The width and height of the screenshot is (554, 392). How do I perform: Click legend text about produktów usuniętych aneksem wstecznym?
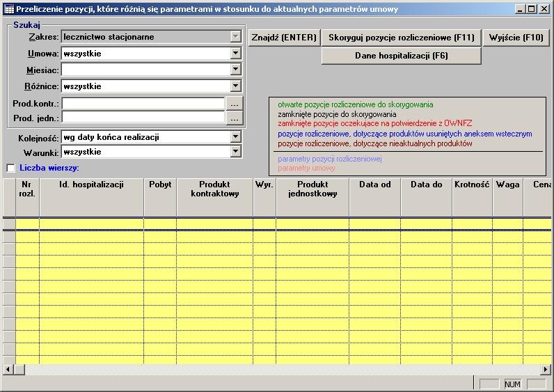[x=405, y=134]
